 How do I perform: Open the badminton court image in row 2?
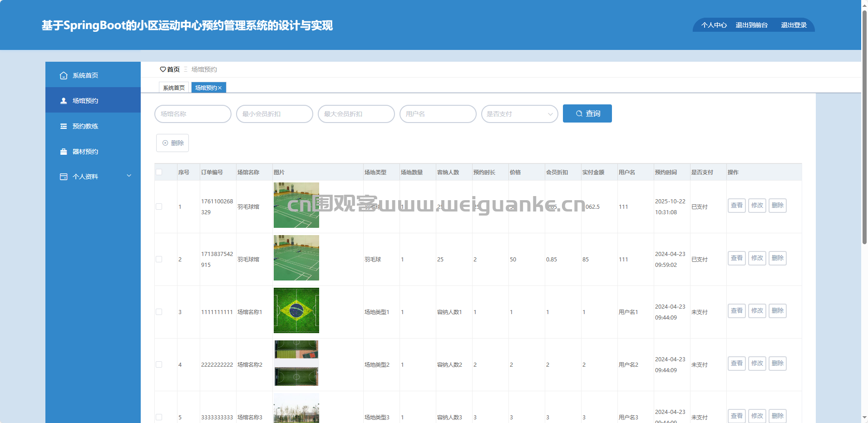click(x=296, y=258)
